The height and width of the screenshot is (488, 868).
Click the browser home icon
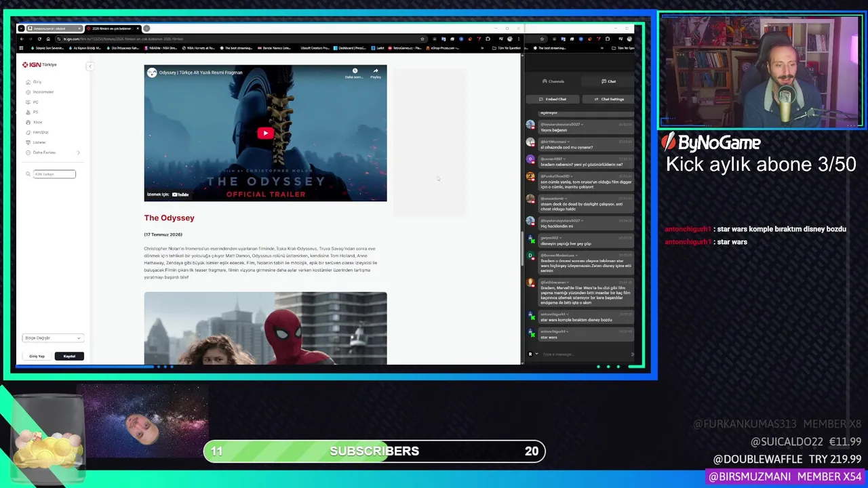pyautogui.click(x=48, y=39)
